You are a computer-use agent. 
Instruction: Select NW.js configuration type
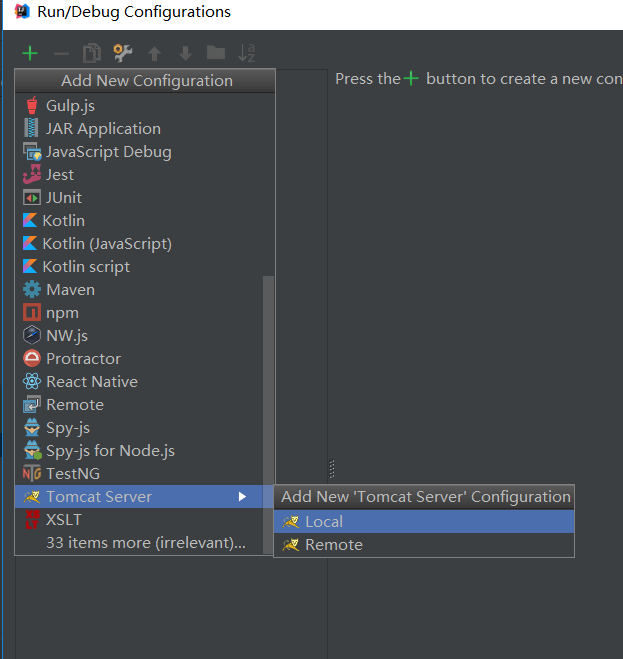coord(139,335)
